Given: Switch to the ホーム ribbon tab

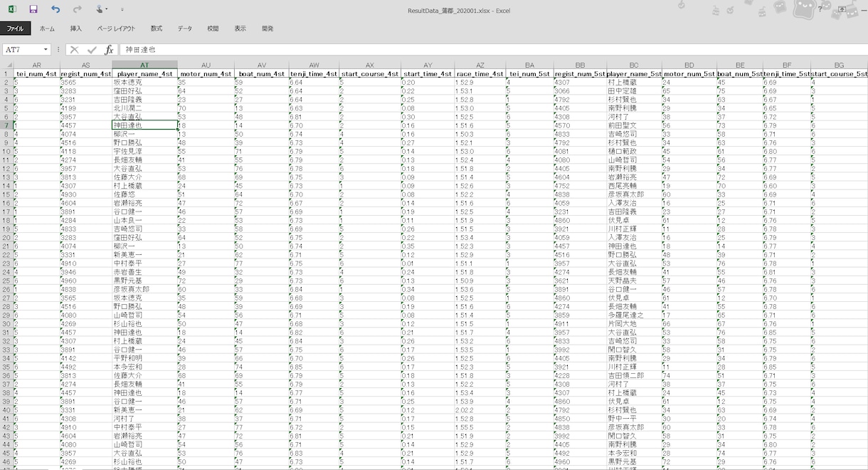Looking at the screenshot, I should pyautogui.click(x=47, y=28).
